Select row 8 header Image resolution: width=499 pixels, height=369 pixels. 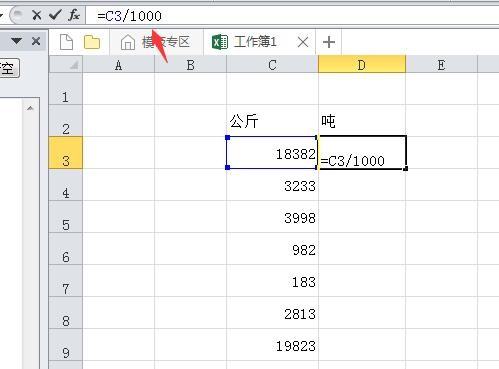click(66, 313)
